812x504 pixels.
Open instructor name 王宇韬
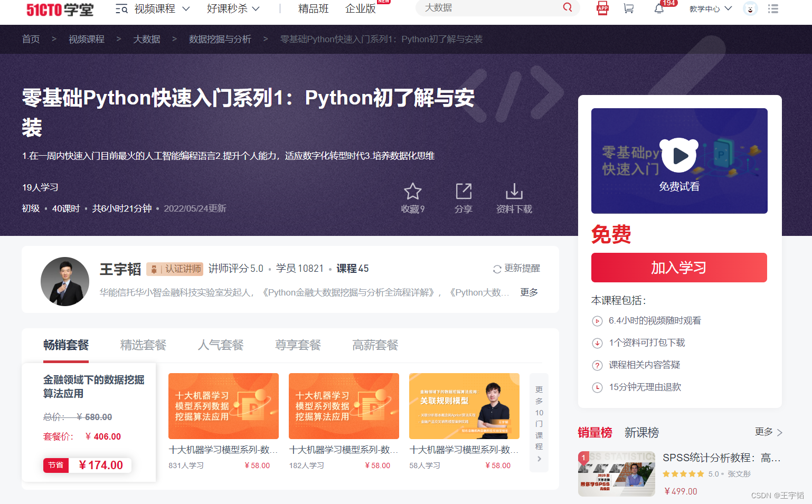point(120,269)
